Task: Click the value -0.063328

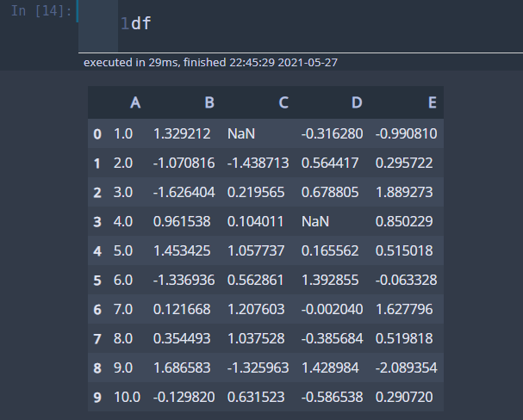Action: pos(406,281)
